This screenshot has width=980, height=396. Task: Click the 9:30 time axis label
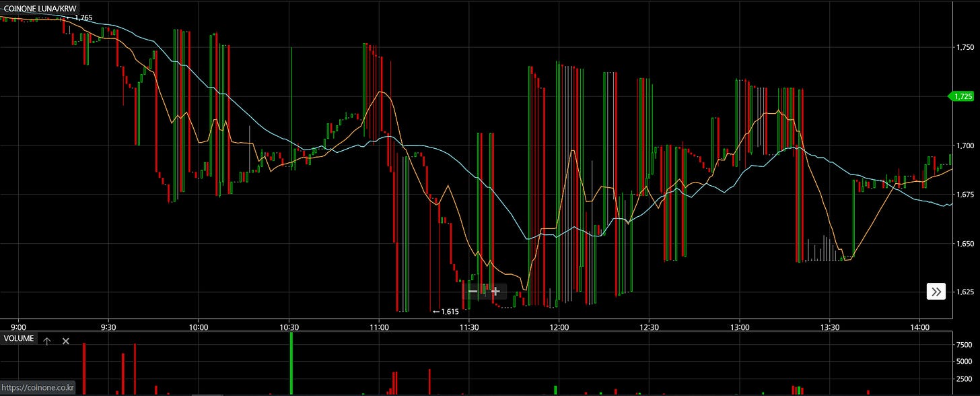click(x=108, y=327)
